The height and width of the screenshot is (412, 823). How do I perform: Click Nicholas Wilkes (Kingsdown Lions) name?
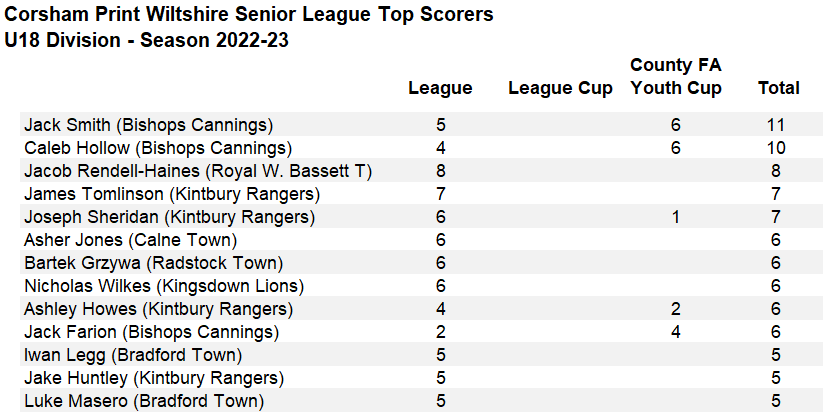(160, 286)
